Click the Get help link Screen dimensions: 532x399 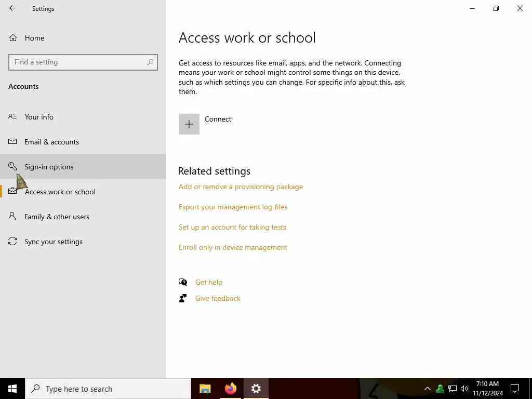click(x=209, y=282)
